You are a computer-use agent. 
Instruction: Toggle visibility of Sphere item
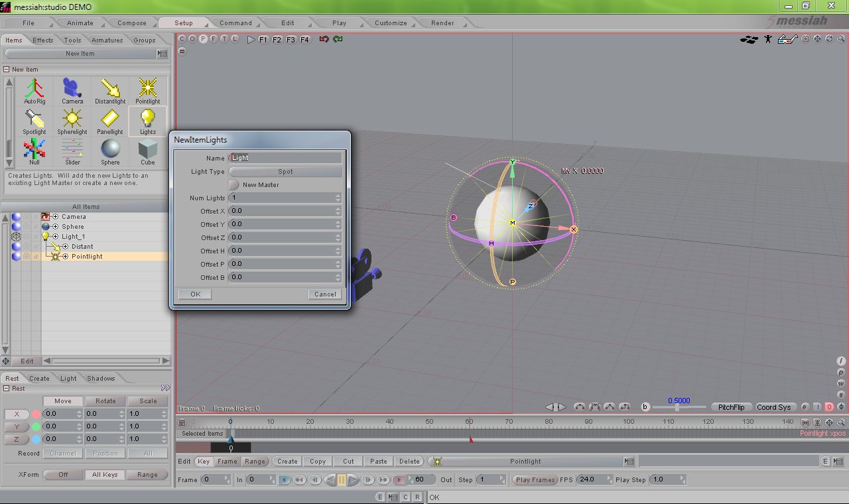pos(16,227)
